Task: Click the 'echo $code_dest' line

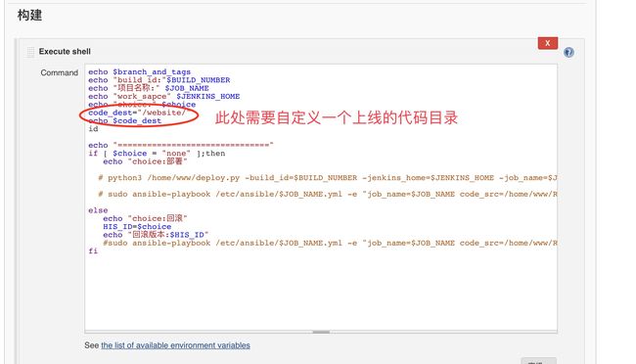Action: click(x=125, y=120)
